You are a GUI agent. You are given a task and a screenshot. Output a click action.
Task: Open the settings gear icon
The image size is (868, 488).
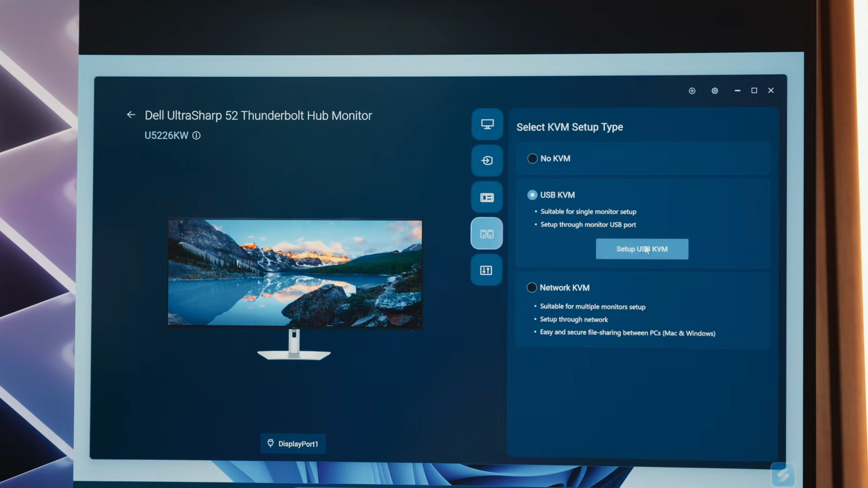pos(715,91)
